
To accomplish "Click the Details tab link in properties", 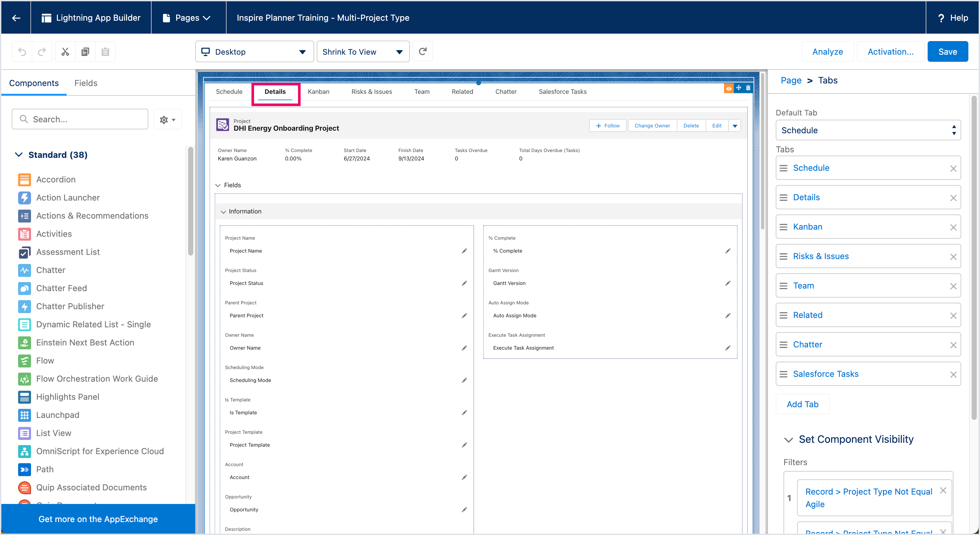I will 806,198.
